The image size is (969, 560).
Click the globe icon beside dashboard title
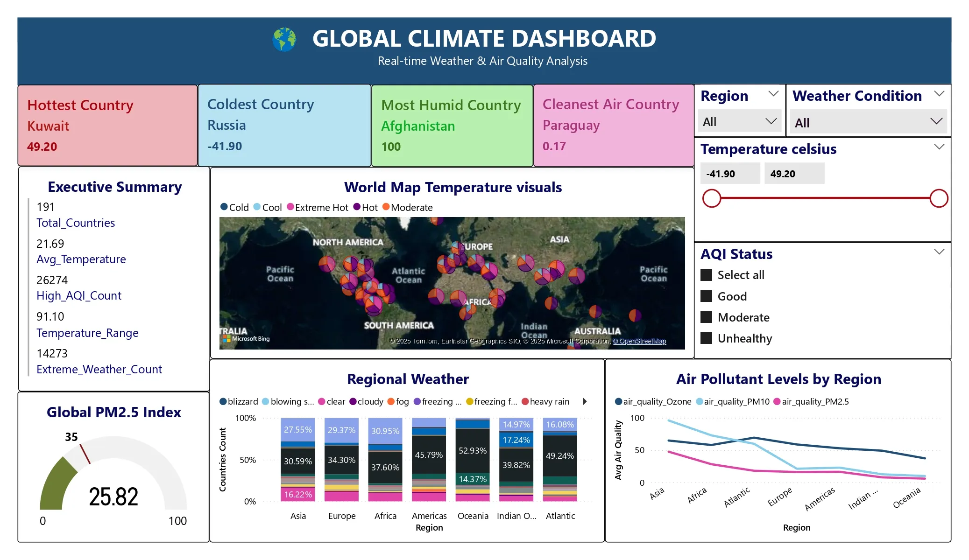click(284, 40)
